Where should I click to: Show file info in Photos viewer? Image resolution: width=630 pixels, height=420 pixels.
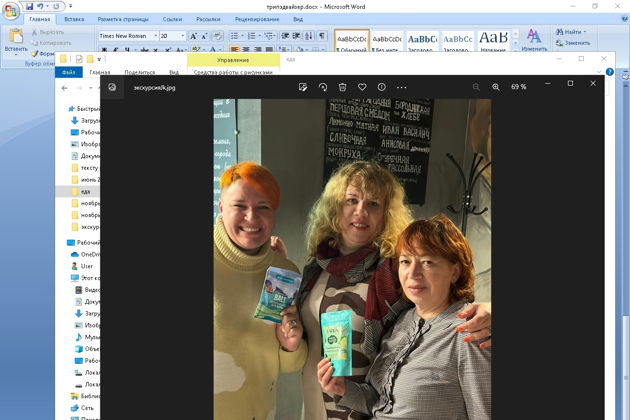tap(382, 87)
